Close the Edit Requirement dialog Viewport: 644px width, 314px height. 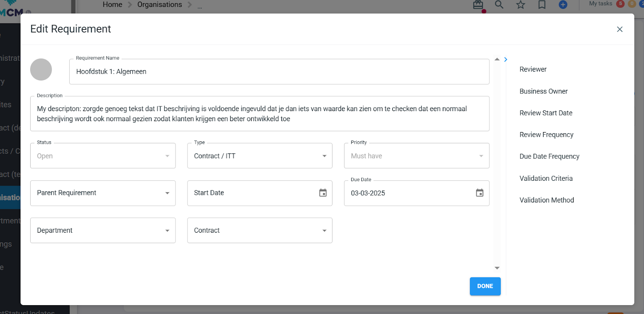[620, 29]
